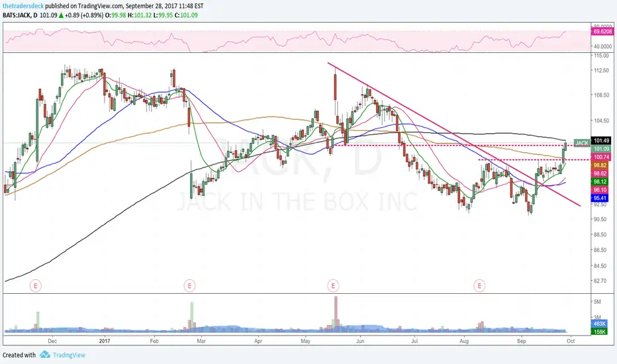Click the pink 100.74 price label
Screen dimensions: 617x364
[x=601, y=157]
